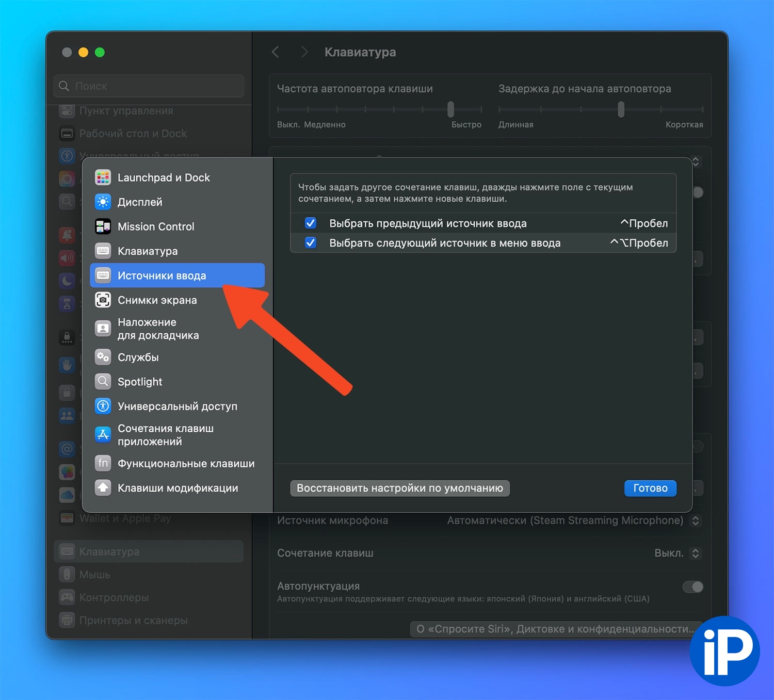Click the Задержка до начала автоповтора slider
Viewport: 774px width, 700px height.
tap(601, 109)
